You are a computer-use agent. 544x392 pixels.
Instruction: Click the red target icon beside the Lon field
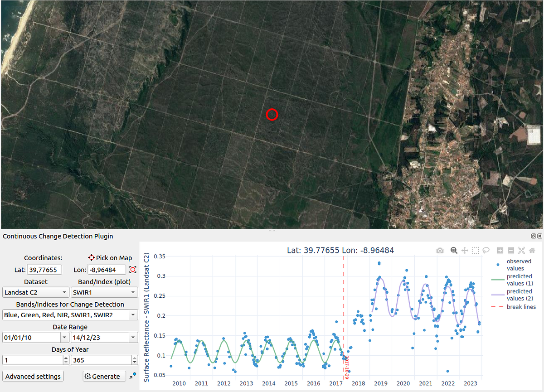click(x=132, y=269)
